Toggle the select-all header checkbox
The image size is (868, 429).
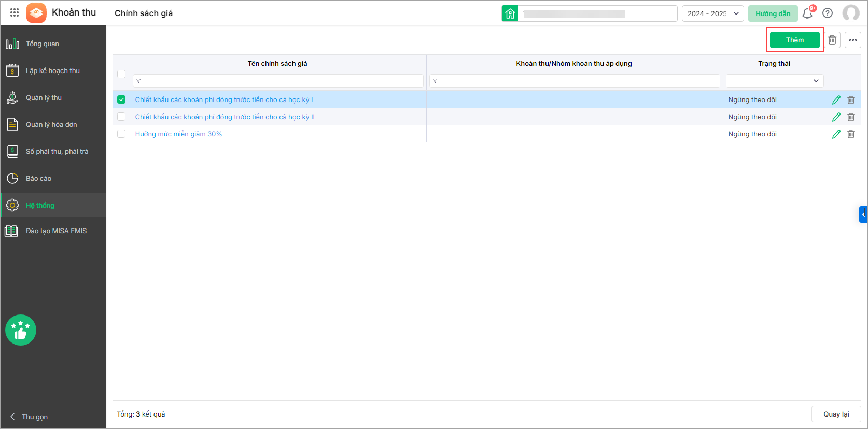point(121,74)
